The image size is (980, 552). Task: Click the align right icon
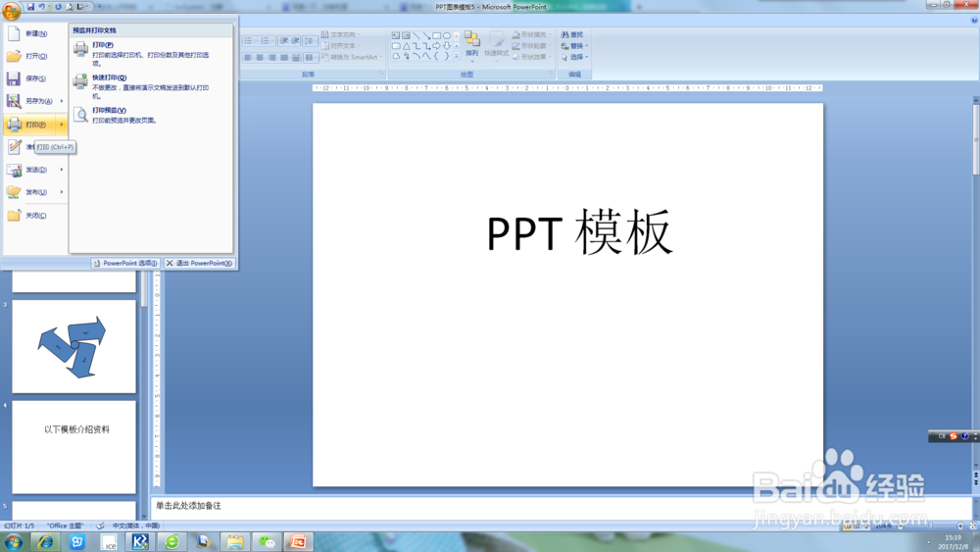271,58
